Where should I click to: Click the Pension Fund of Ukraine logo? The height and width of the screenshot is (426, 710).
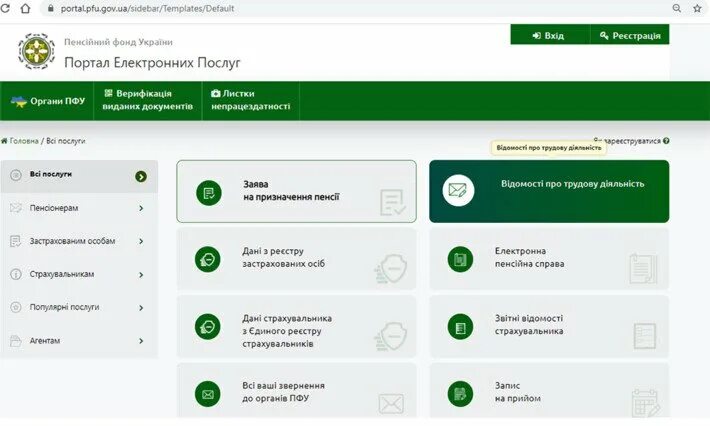[36, 51]
